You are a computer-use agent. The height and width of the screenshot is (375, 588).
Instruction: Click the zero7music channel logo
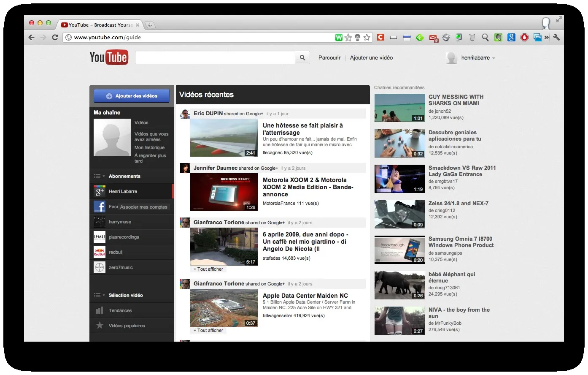click(100, 267)
